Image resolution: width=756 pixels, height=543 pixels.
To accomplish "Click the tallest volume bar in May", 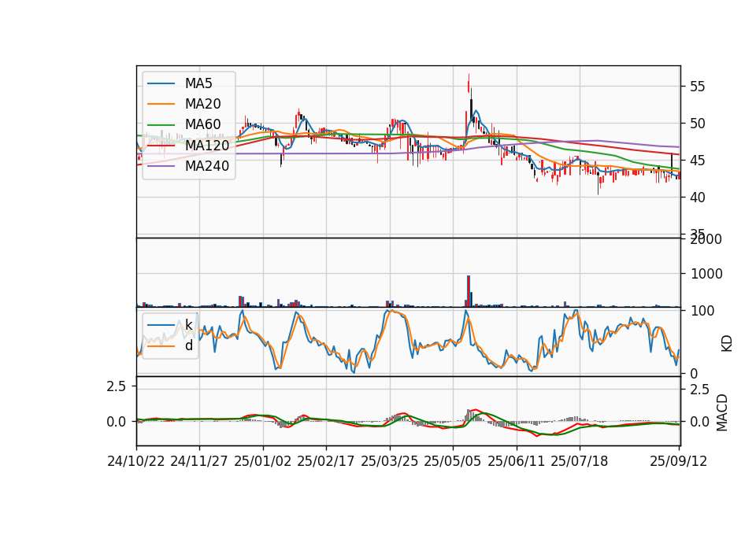I will coord(469,291).
